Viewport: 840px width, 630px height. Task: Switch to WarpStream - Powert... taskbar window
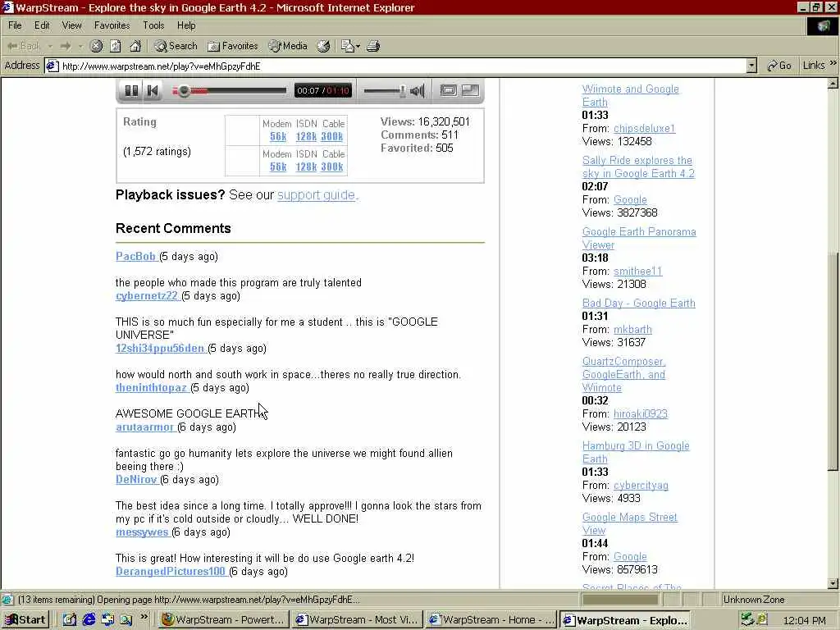click(x=224, y=620)
